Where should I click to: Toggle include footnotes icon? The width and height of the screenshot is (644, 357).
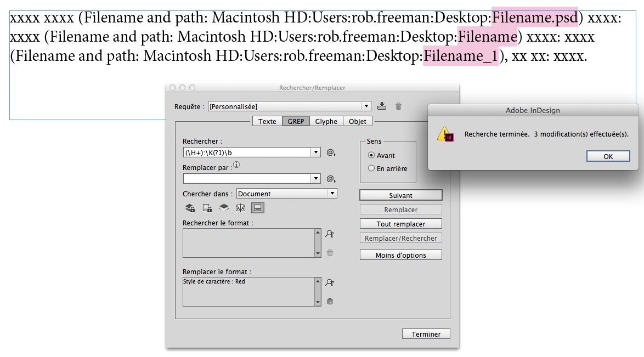coord(257,208)
